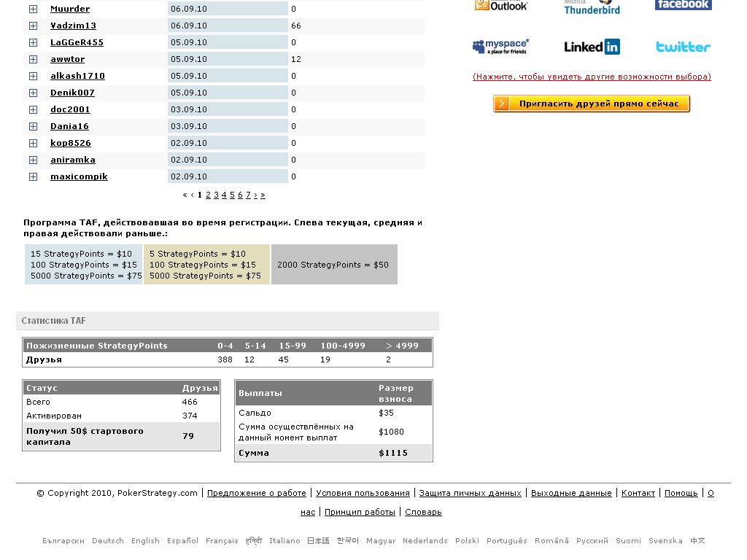
Task: Go to pagination page 6
Action: (x=240, y=195)
